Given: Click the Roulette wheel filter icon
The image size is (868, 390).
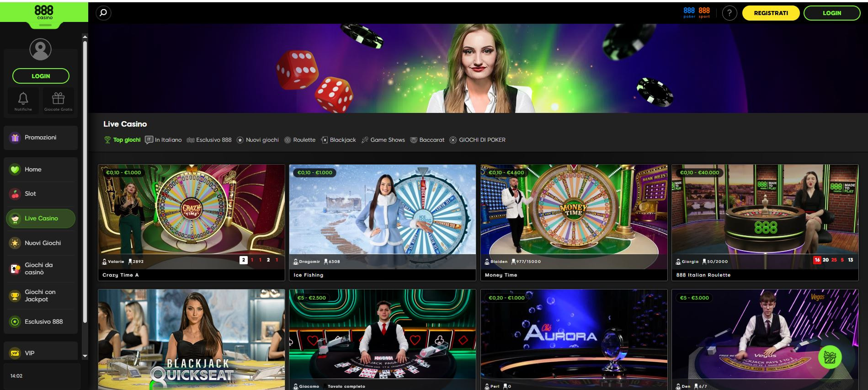Looking at the screenshot, I should 288,140.
